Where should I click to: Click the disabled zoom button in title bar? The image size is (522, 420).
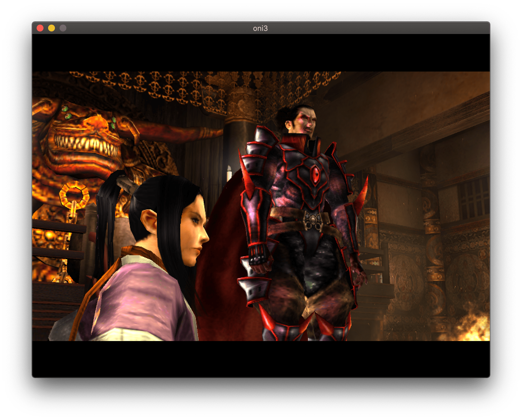click(63, 28)
